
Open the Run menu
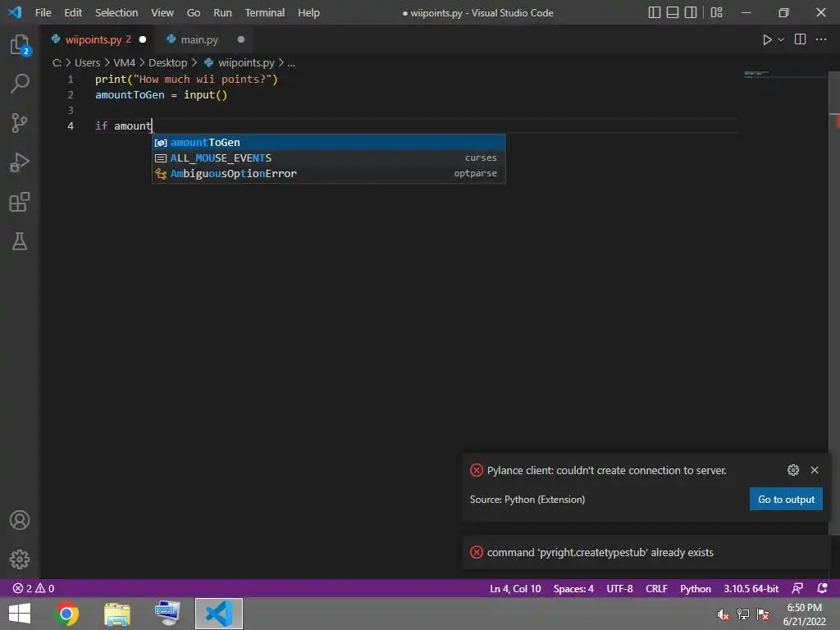tap(222, 12)
